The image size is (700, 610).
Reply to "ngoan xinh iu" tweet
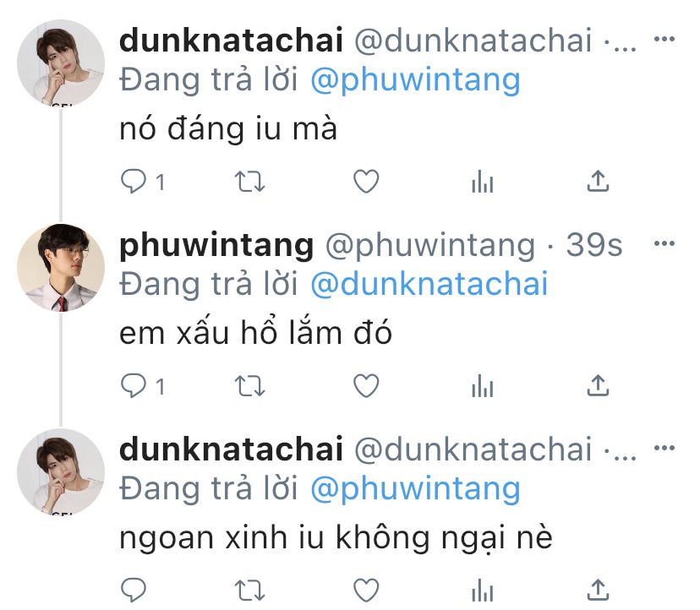click(134, 590)
